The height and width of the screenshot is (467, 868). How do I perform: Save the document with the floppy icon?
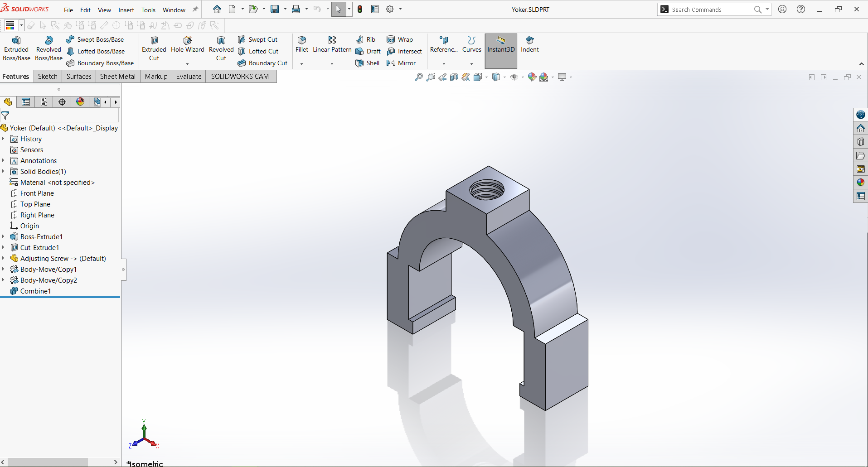coord(275,9)
